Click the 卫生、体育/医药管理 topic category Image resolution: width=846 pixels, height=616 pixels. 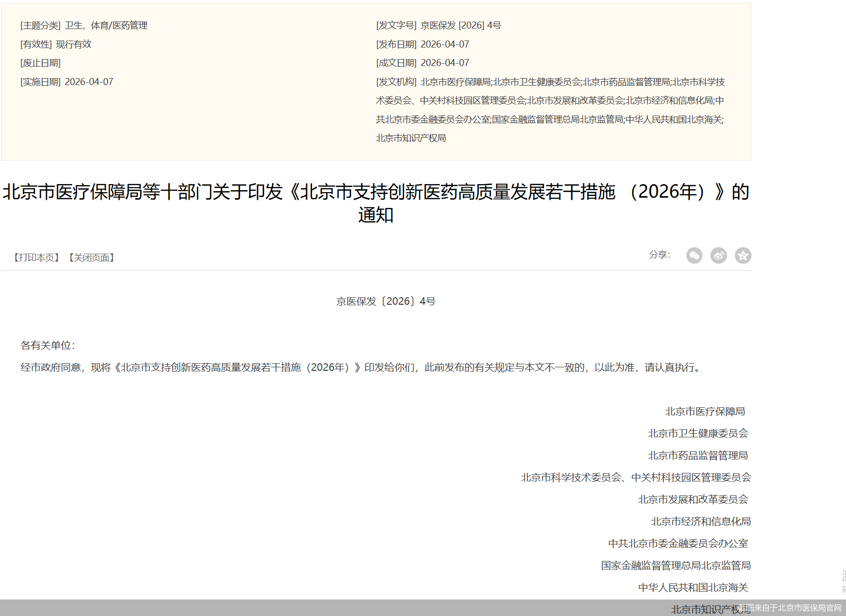tap(106, 25)
